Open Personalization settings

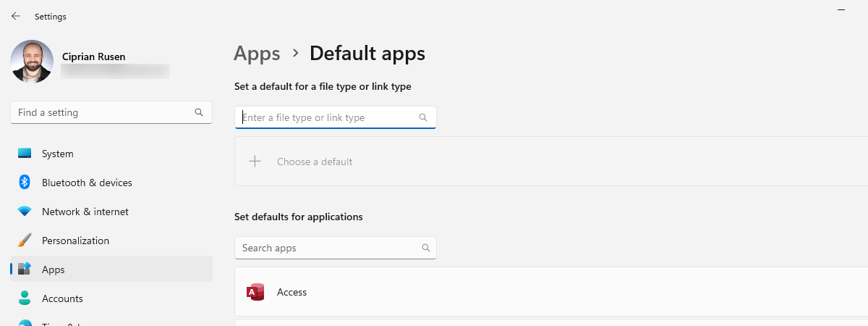[111, 241]
